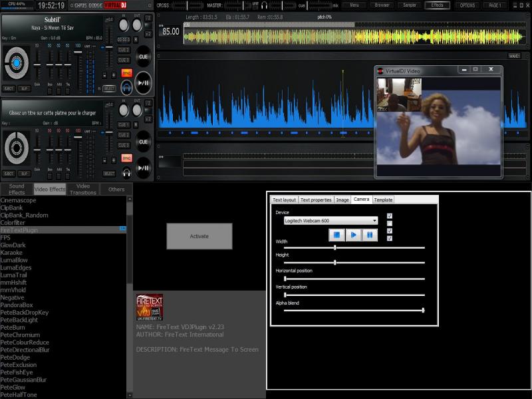Open the Text properties tab
Image resolution: width=532 pixels, height=399 pixels.
click(316, 200)
